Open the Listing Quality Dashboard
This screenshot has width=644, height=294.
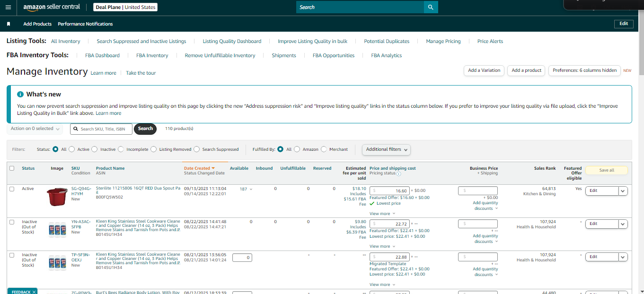coord(232,41)
